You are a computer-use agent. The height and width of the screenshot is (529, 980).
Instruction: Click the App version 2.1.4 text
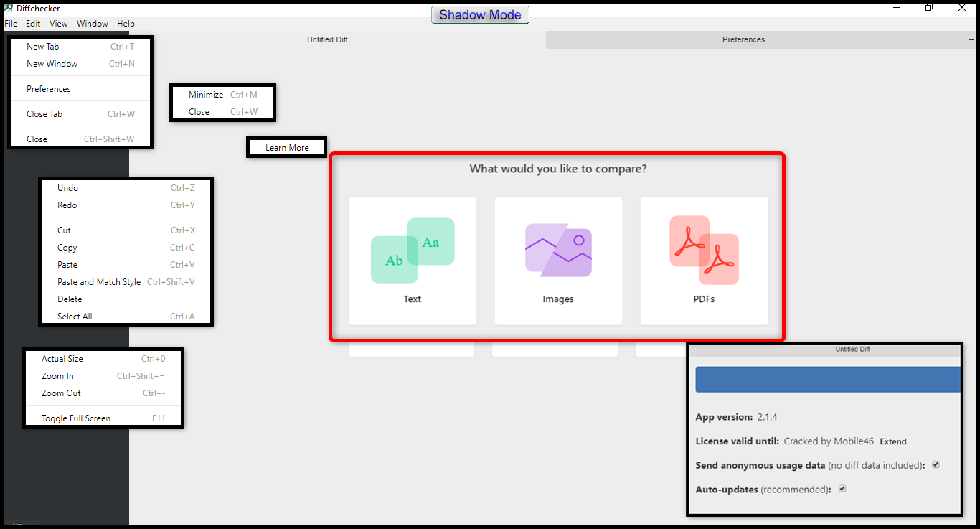pos(737,417)
